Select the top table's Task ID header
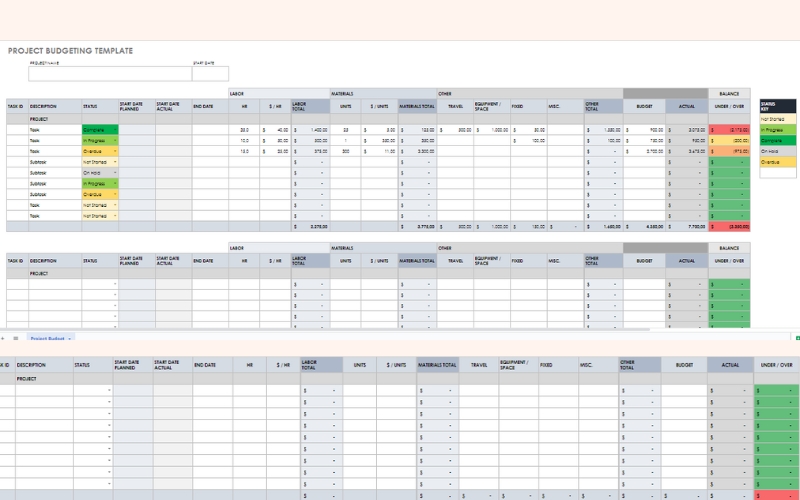This screenshot has height=500, width=800. tap(17, 106)
